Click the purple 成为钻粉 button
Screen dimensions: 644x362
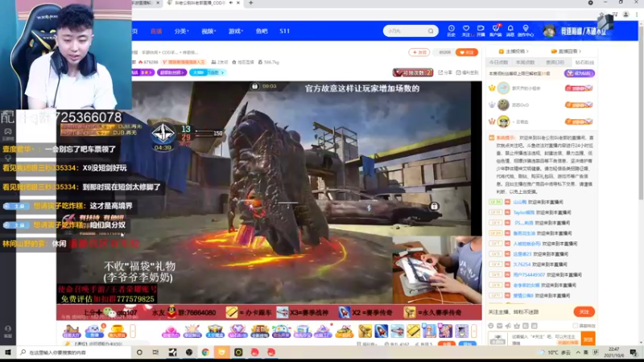pyautogui.click(x=579, y=73)
